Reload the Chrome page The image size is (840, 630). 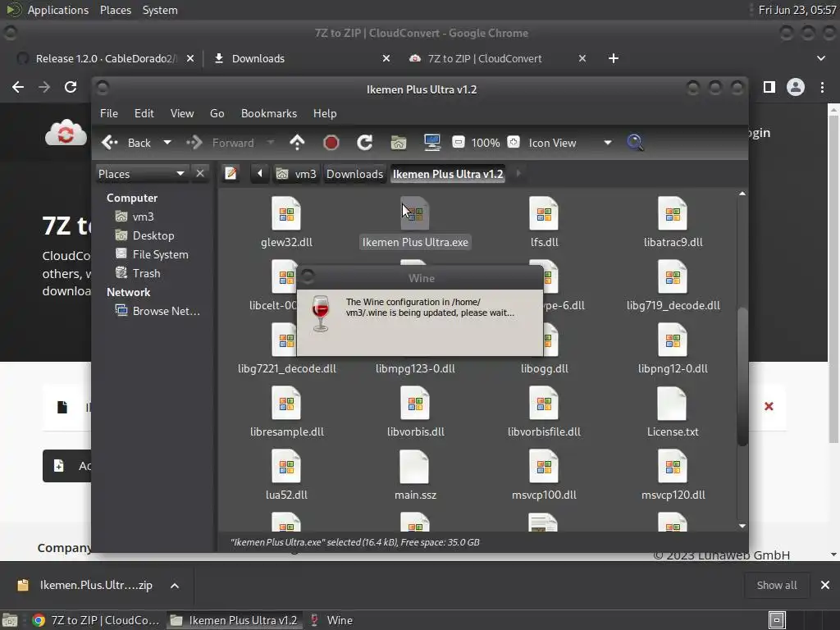[x=71, y=87]
